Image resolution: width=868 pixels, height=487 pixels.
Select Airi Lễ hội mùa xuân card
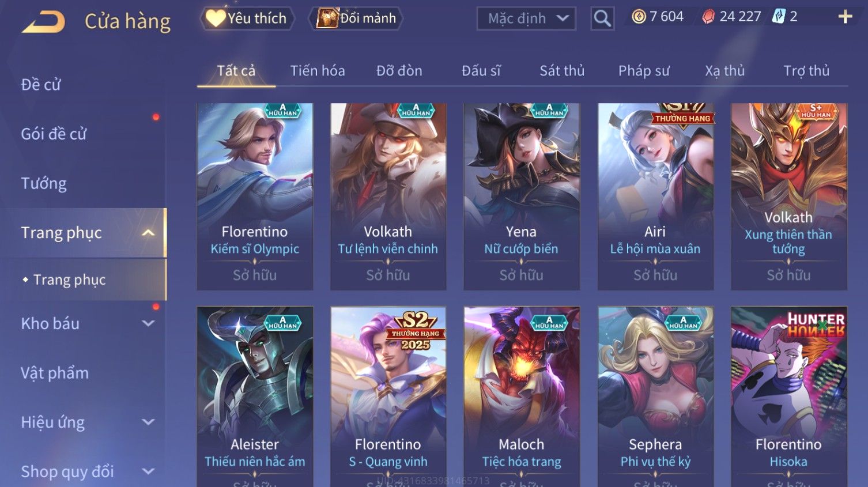pos(655,197)
